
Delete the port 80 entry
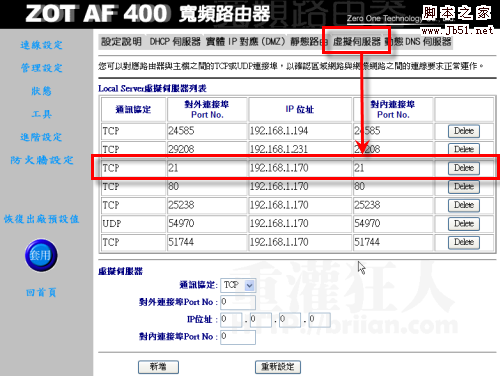click(464, 187)
